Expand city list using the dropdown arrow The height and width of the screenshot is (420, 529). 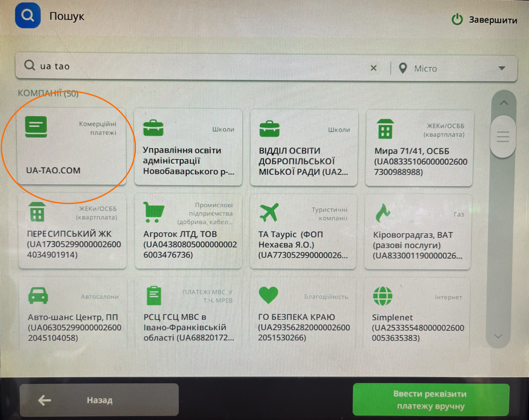coord(502,68)
